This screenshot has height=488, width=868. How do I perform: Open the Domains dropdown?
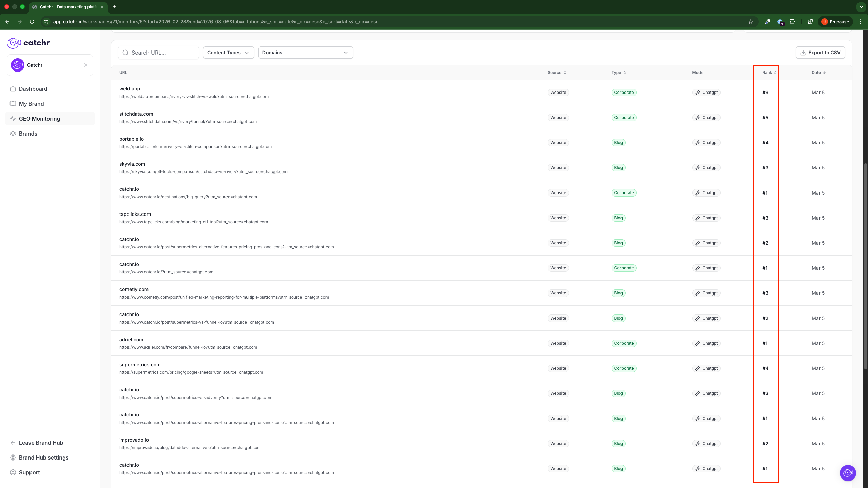point(305,53)
